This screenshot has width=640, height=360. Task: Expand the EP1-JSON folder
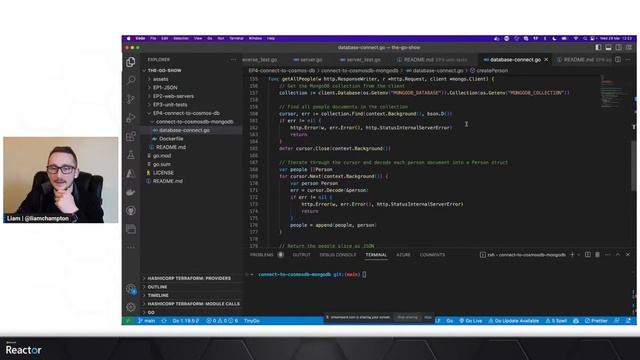[192, 88]
